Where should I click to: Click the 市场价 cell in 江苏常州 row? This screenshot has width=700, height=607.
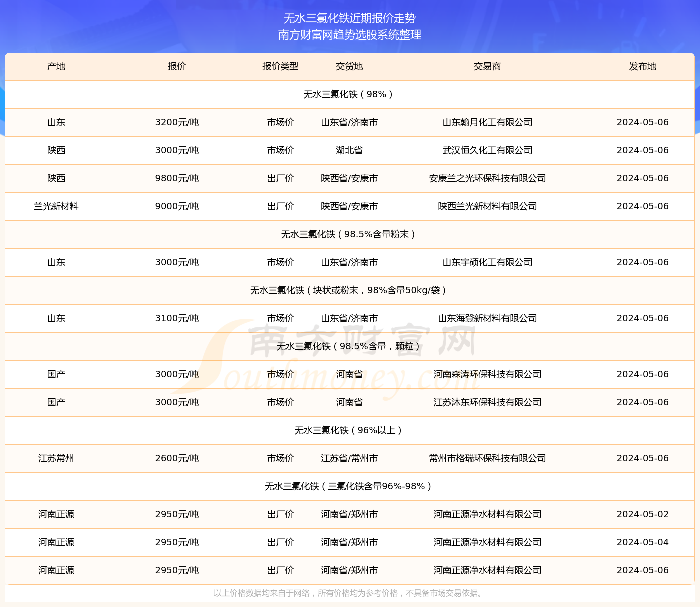tap(280, 458)
